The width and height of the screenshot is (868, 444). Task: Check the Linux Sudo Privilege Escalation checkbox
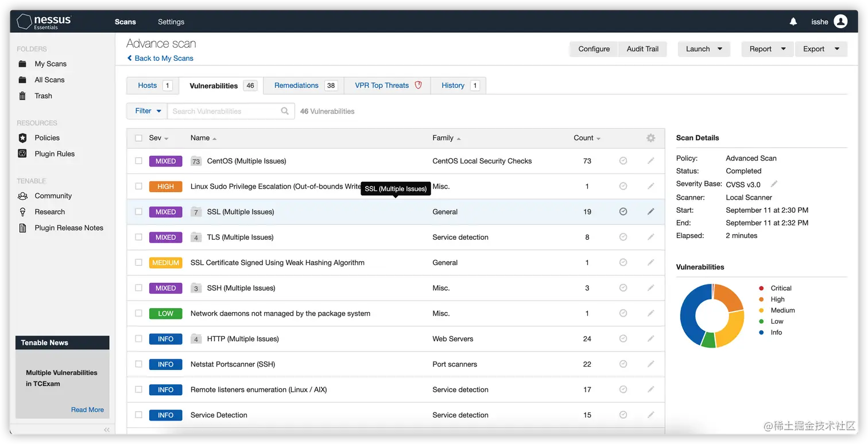coord(138,186)
